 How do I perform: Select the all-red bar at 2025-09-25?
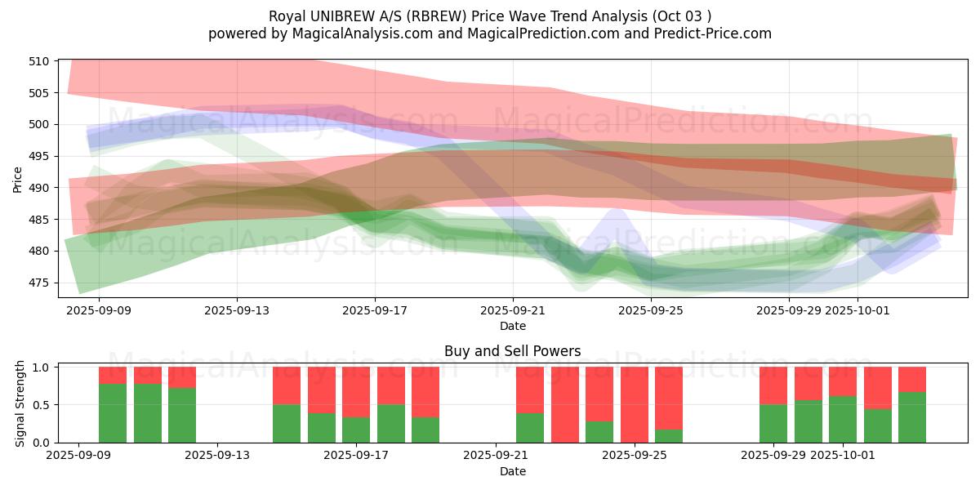tap(634, 404)
